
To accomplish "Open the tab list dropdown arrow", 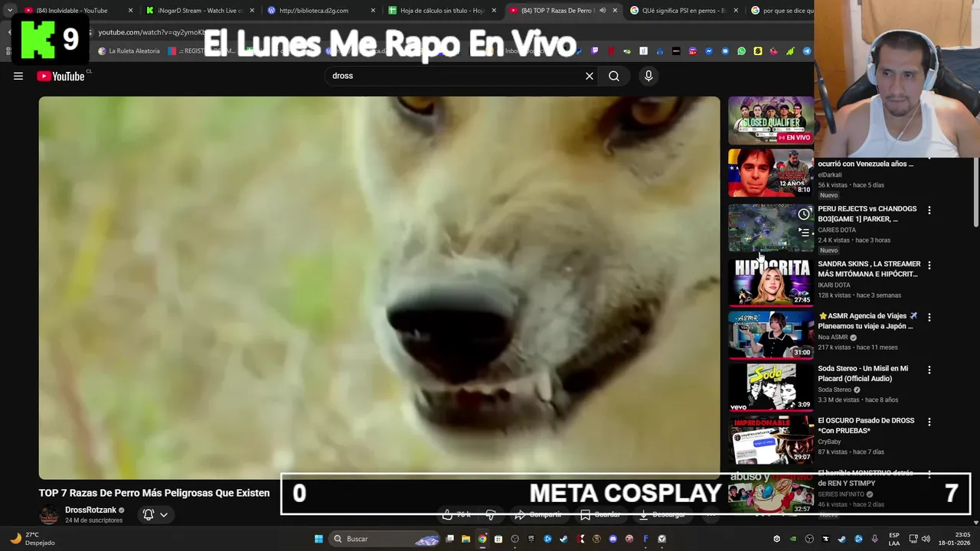I will pos(10,11).
